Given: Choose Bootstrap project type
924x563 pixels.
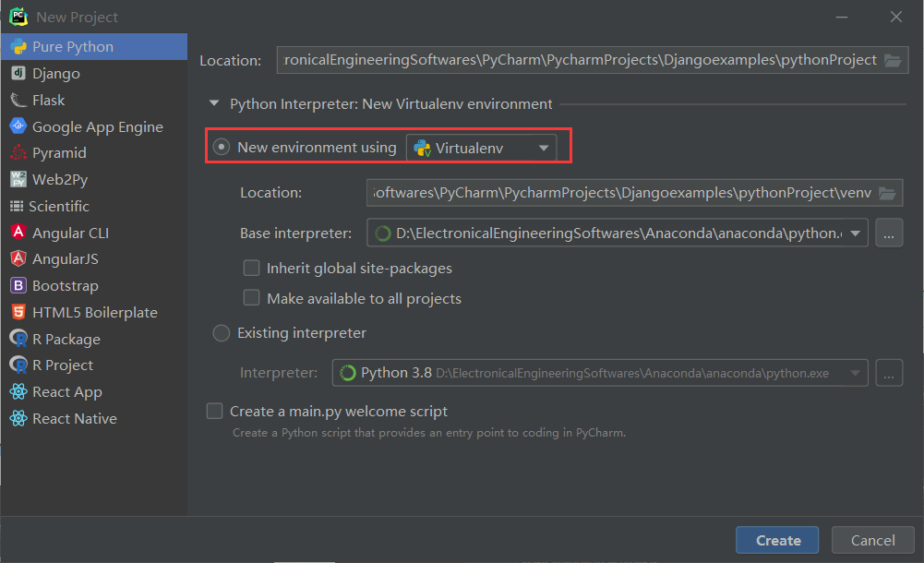Looking at the screenshot, I should (94, 285).
